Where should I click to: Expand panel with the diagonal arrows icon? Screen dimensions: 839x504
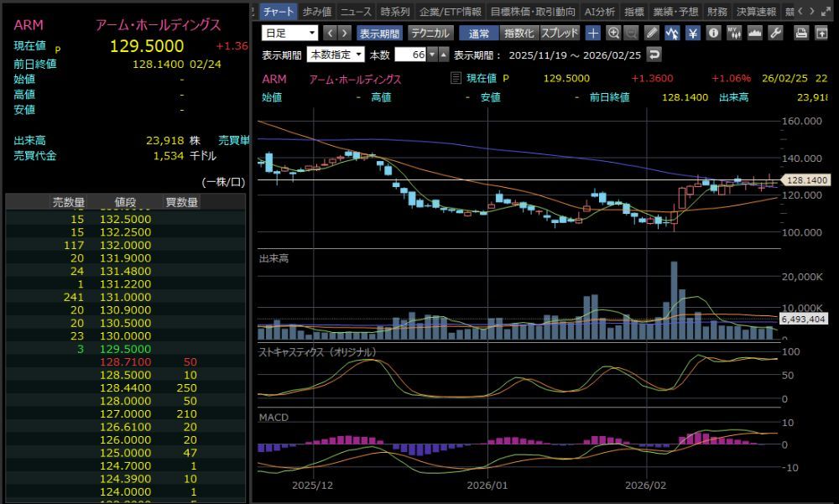(x=826, y=11)
